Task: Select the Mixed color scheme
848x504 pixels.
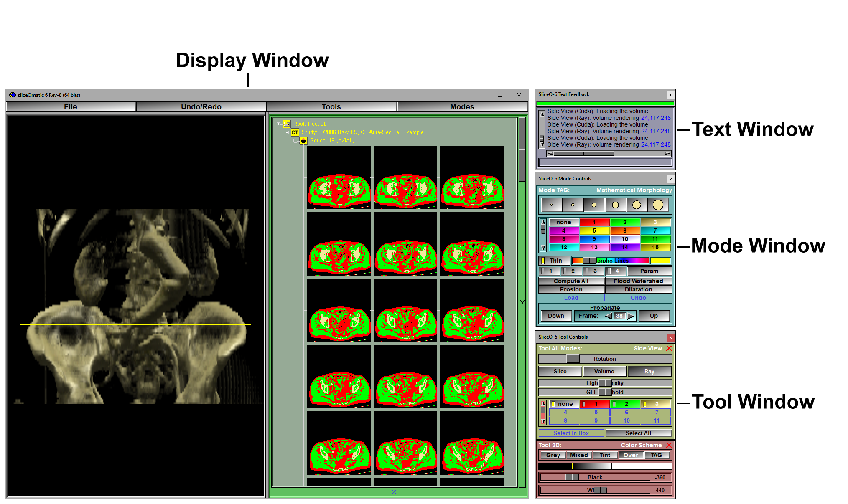Action: 579,455
